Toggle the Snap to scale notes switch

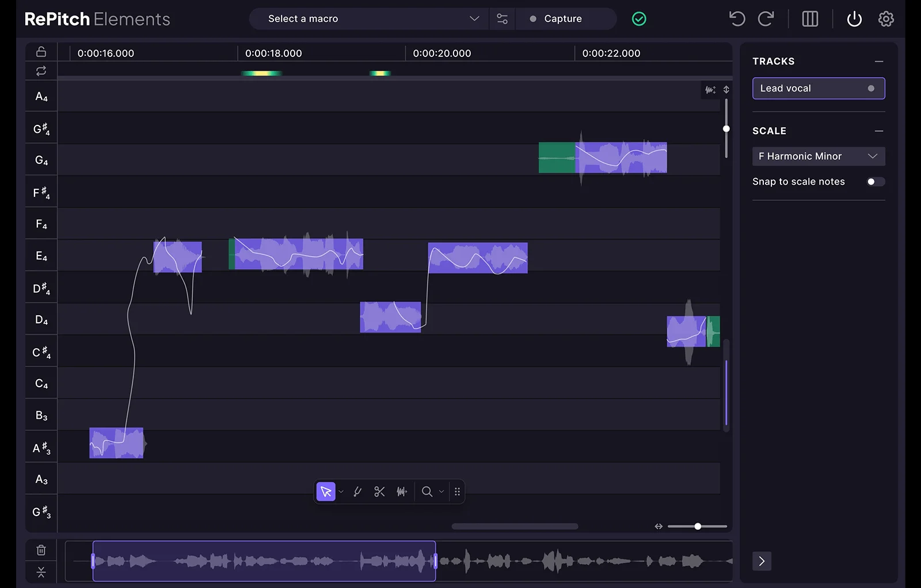coord(875,182)
